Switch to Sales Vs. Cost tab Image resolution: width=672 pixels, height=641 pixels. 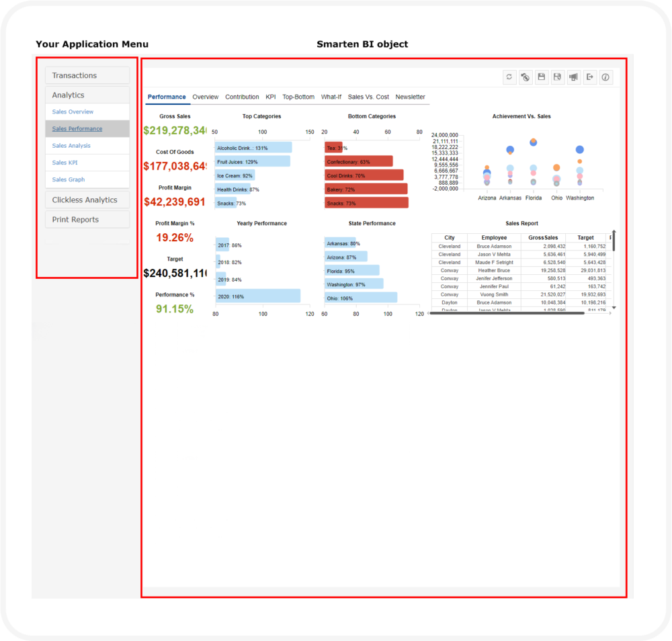(x=368, y=97)
